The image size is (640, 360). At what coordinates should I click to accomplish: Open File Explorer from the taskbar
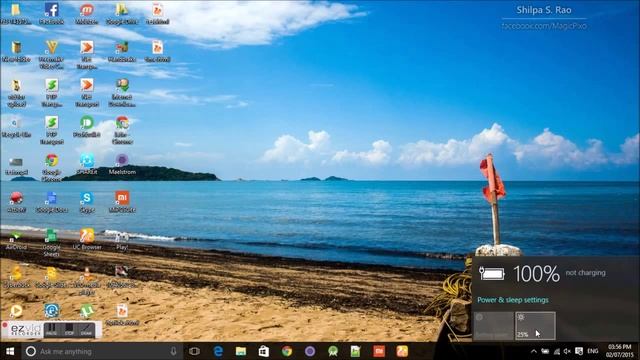coord(241,351)
